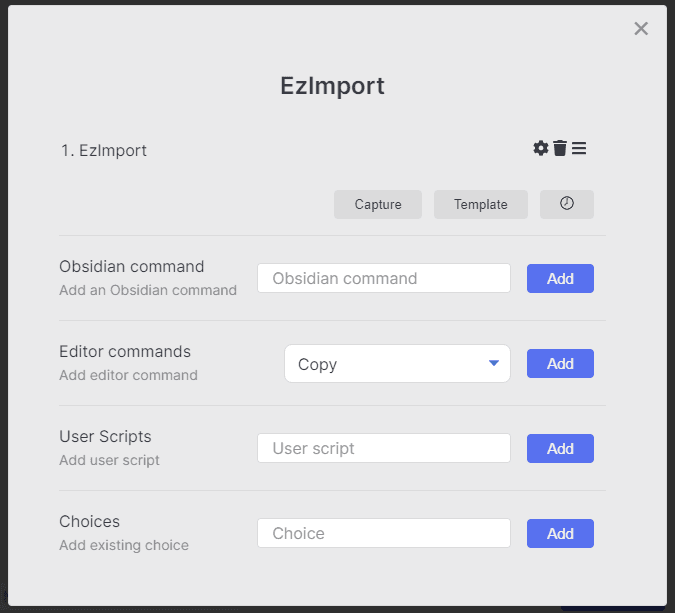Open settings gear for EzImport command

541,148
